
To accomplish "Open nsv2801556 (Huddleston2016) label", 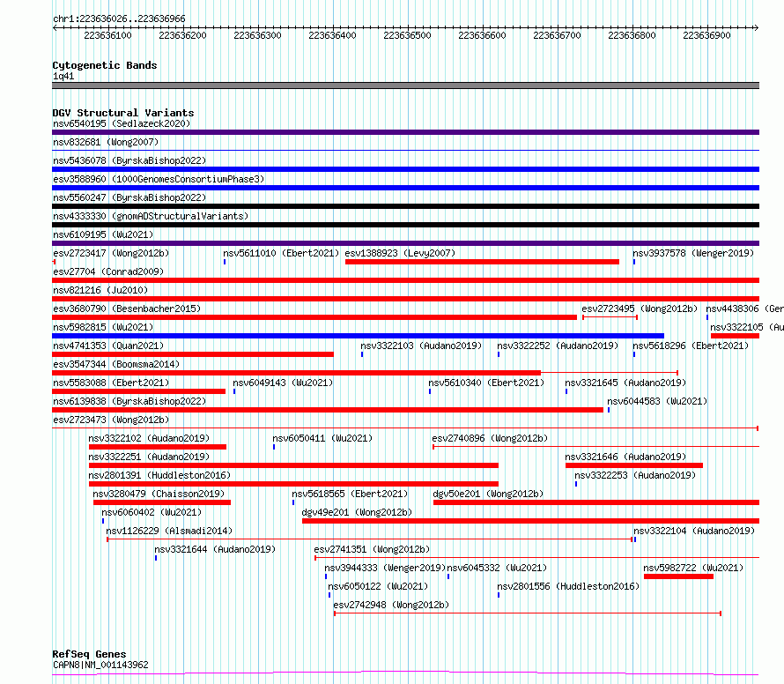I will pos(568,586).
